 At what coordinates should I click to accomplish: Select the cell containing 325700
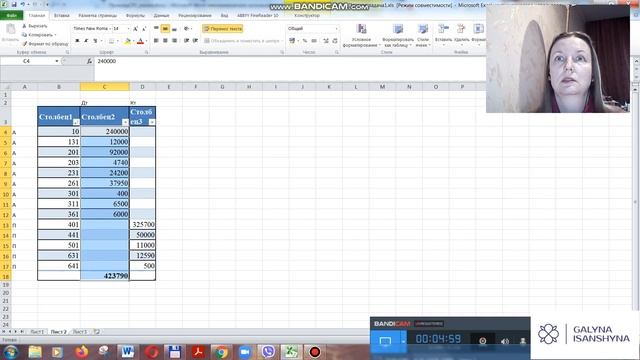point(142,224)
